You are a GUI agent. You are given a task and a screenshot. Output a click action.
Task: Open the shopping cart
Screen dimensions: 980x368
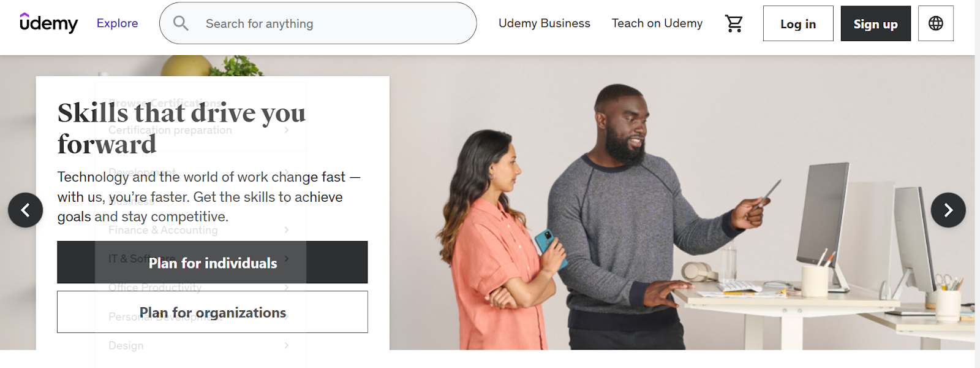(x=733, y=23)
